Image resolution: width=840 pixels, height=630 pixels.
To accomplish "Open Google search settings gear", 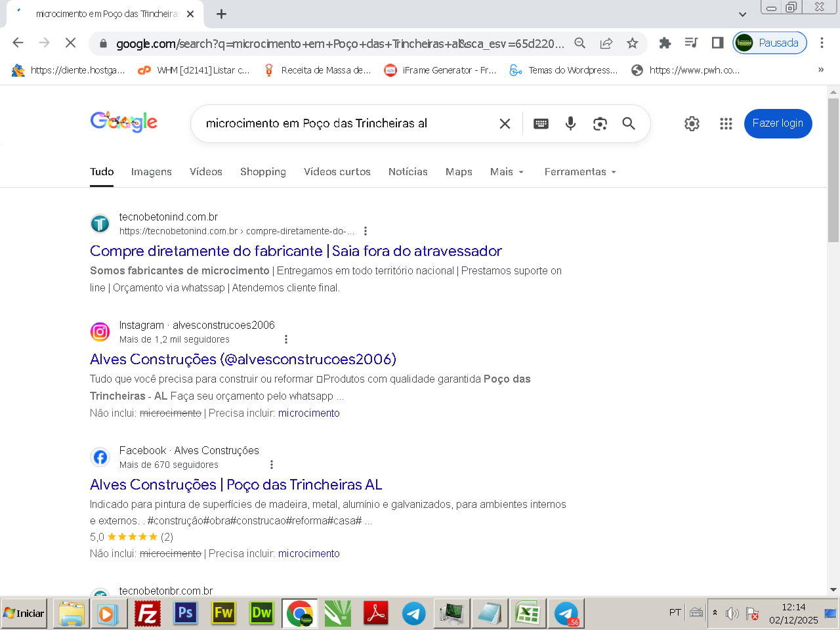I will tap(692, 123).
